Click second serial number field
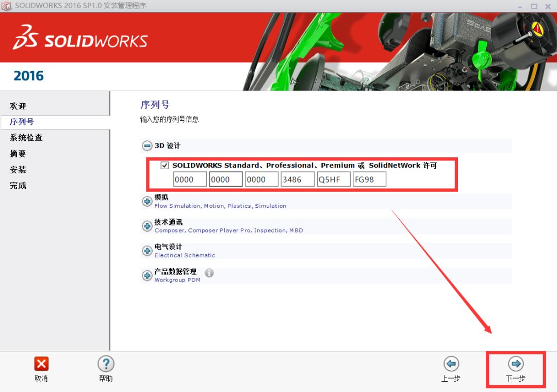Screen dimensions: 557x392 226,179
